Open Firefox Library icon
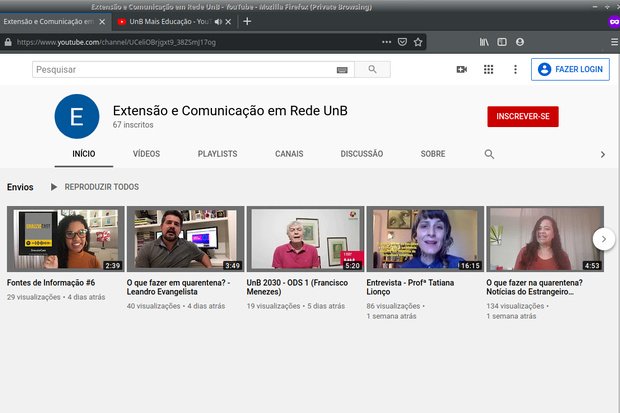Image resolution: width=620 pixels, height=413 pixels. pos(484,42)
